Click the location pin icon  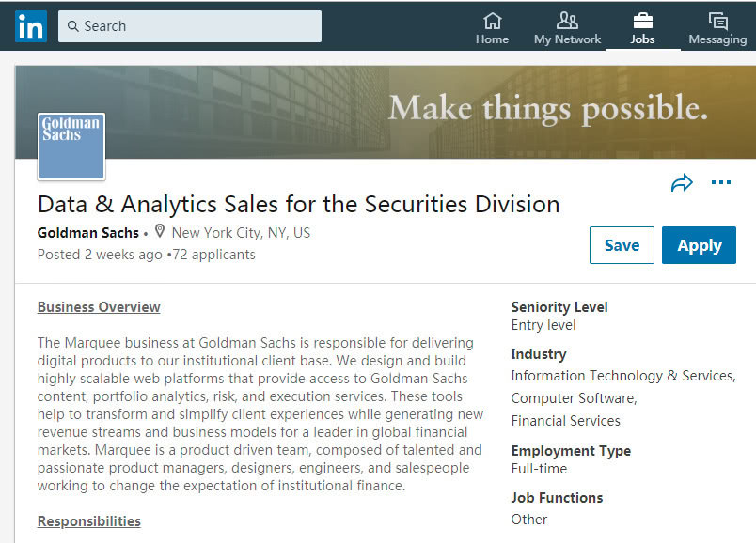[x=160, y=231]
